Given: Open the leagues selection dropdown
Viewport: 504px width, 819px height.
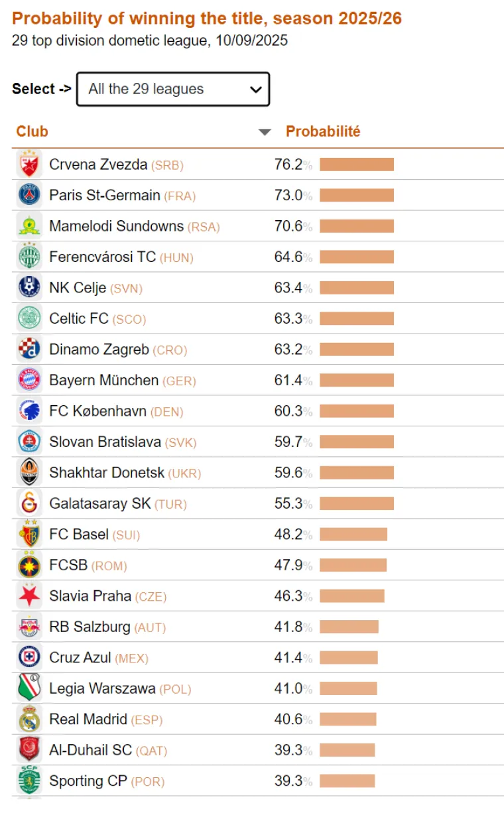Looking at the screenshot, I should coord(172,89).
